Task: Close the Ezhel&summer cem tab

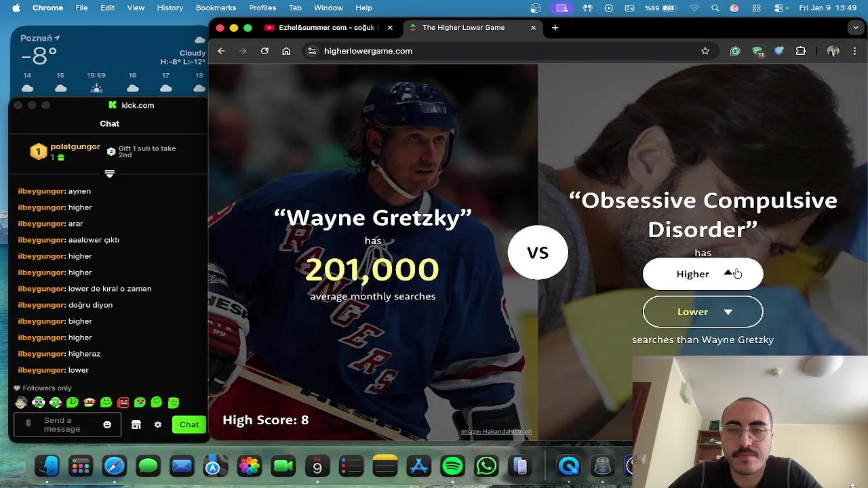Action: (390, 28)
